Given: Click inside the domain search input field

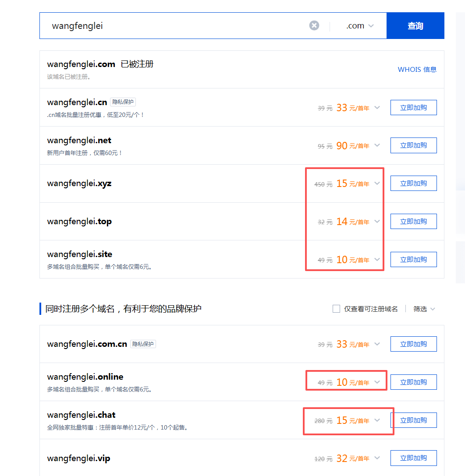Looking at the screenshot, I should [x=175, y=25].
